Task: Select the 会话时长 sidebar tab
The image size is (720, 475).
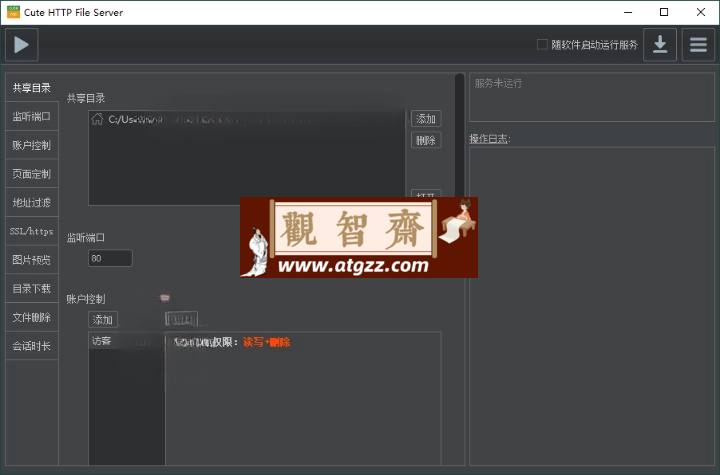Action: [32, 345]
